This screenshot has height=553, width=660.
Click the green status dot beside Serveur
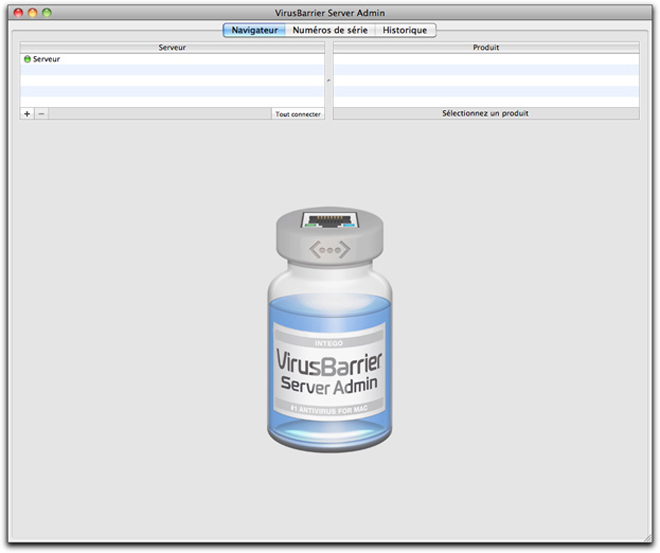click(x=27, y=59)
